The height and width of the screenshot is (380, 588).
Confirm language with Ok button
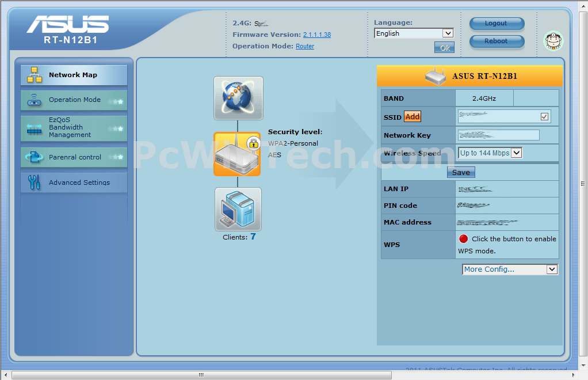(x=444, y=48)
